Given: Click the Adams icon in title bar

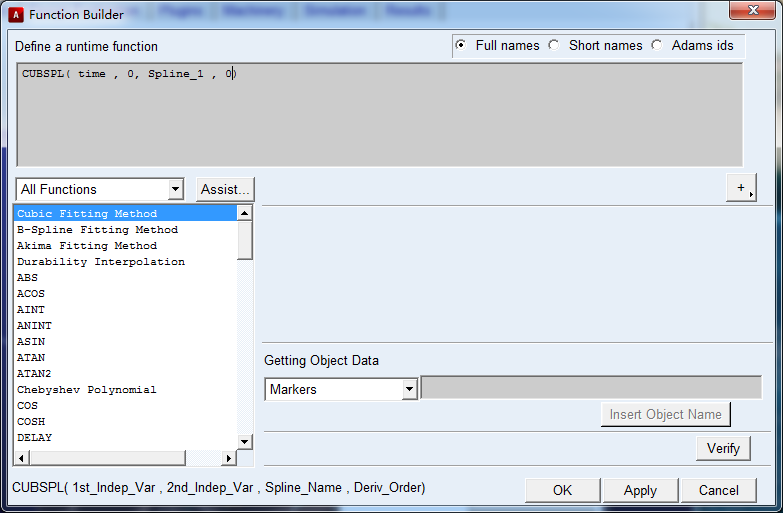Looking at the screenshot, I should 15,14.
